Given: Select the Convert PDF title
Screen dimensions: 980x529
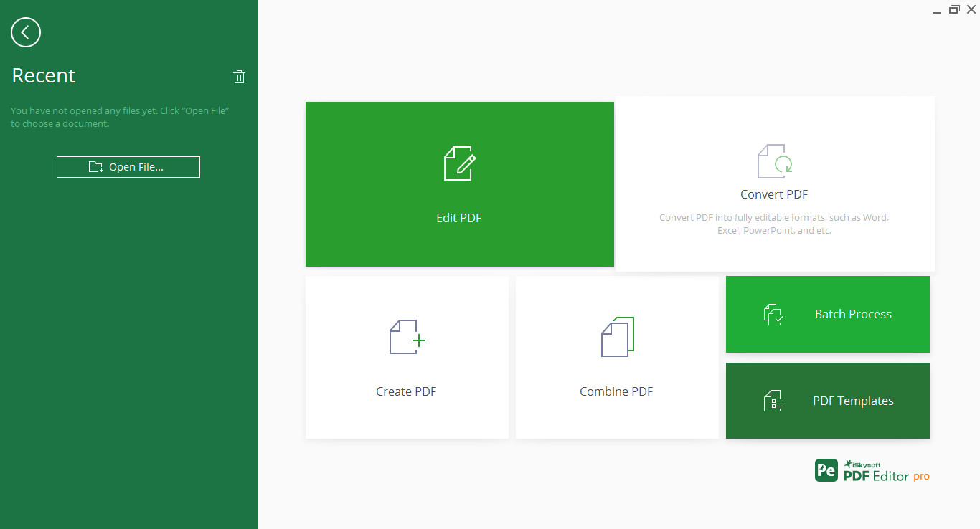Looking at the screenshot, I should click(x=774, y=194).
